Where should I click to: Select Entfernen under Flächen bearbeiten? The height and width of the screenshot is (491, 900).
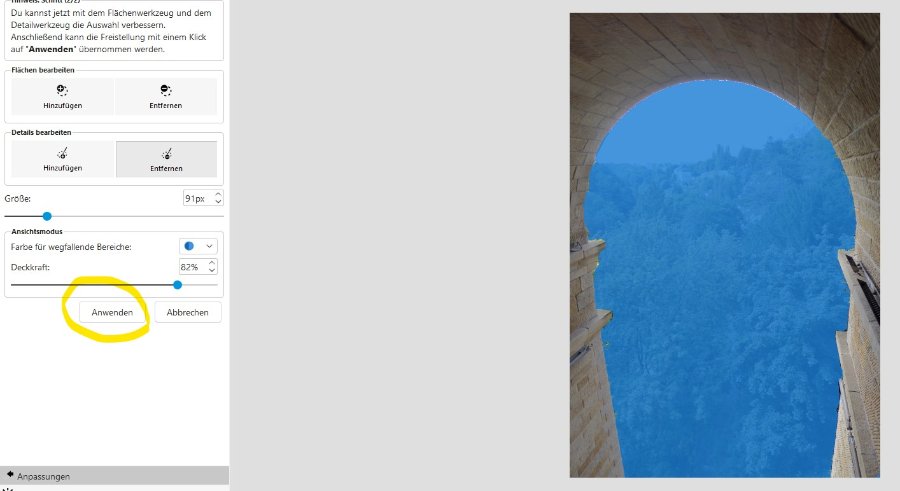166,96
